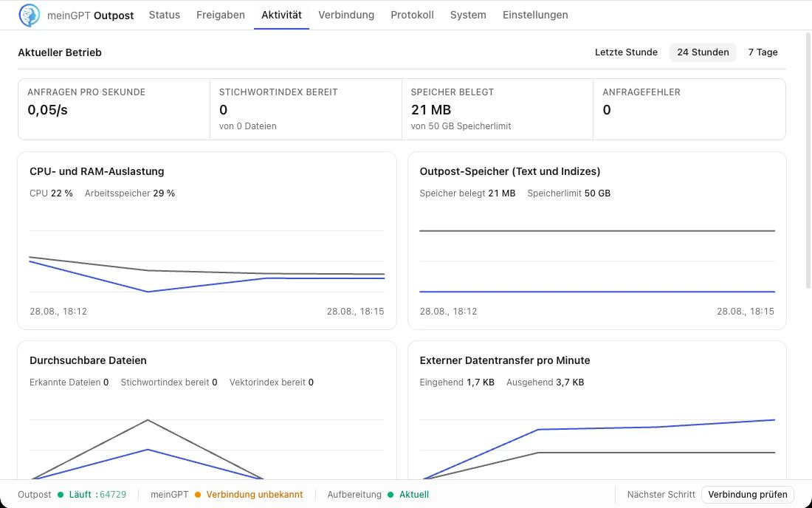Click the Anfragen pro Sekunde label
The width and height of the screenshot is (812, 508).
[x=86, y=92]
